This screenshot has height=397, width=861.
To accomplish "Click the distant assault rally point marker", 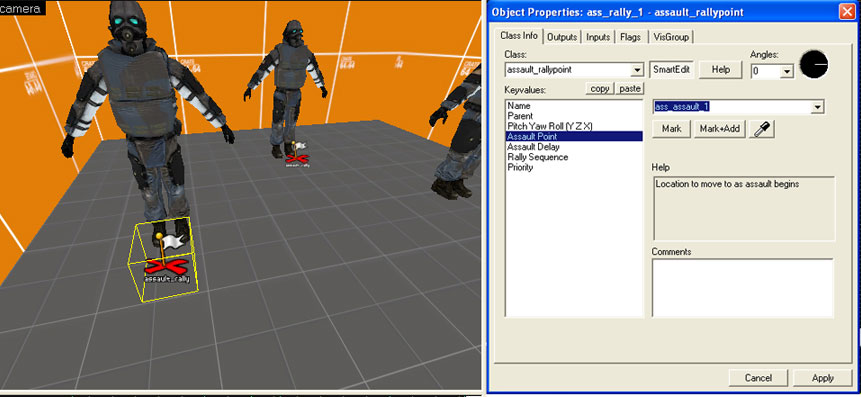I will (x=298, y=155).
